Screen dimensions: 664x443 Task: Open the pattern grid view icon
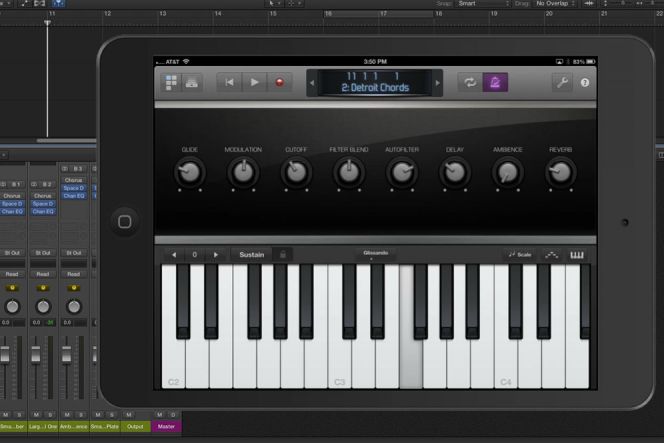171,83
